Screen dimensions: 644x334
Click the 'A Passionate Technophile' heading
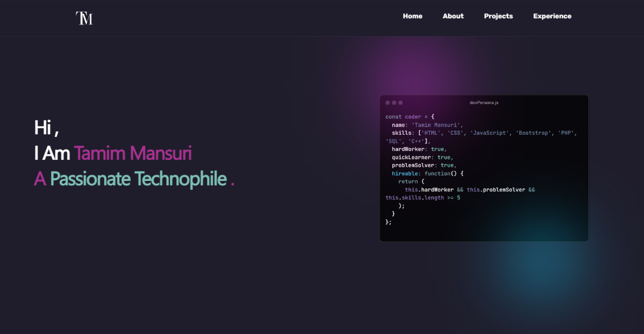coord(132,179)
